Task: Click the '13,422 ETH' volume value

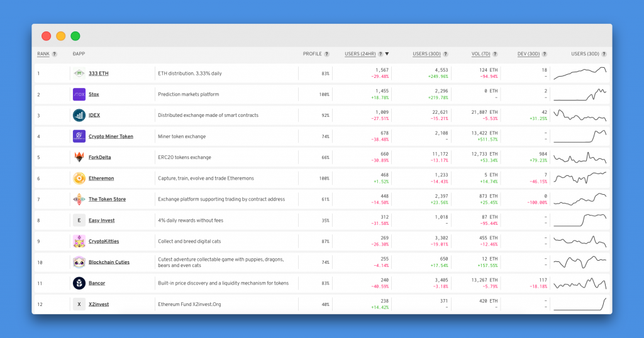Action: point(484,133)
